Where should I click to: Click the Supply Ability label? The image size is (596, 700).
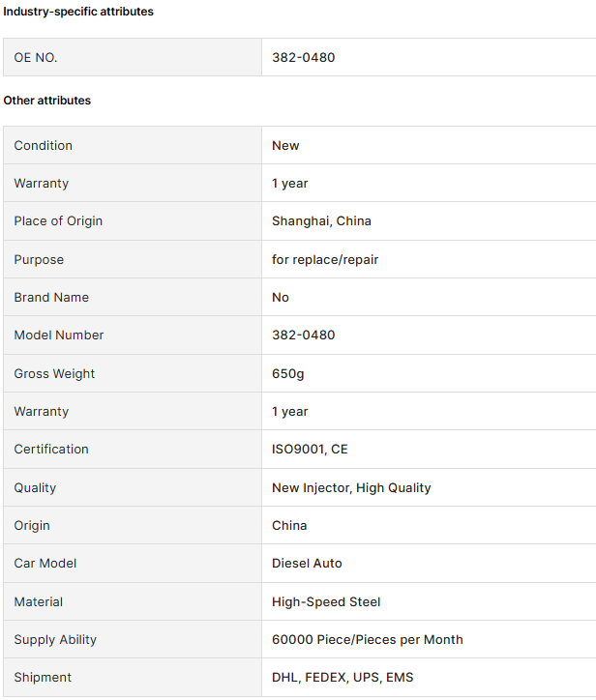pyautogui.click(x=55, y=640)
